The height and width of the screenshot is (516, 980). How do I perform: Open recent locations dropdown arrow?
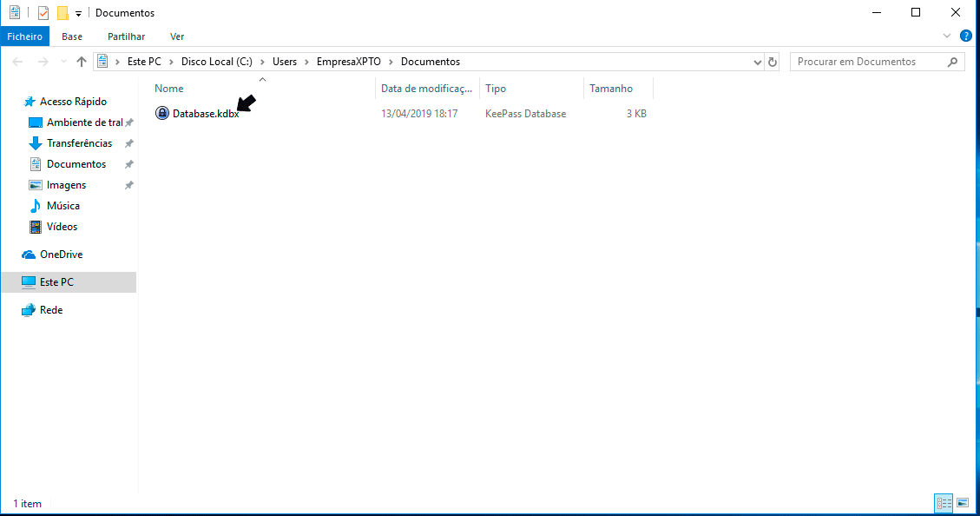[x=63, y=62]
